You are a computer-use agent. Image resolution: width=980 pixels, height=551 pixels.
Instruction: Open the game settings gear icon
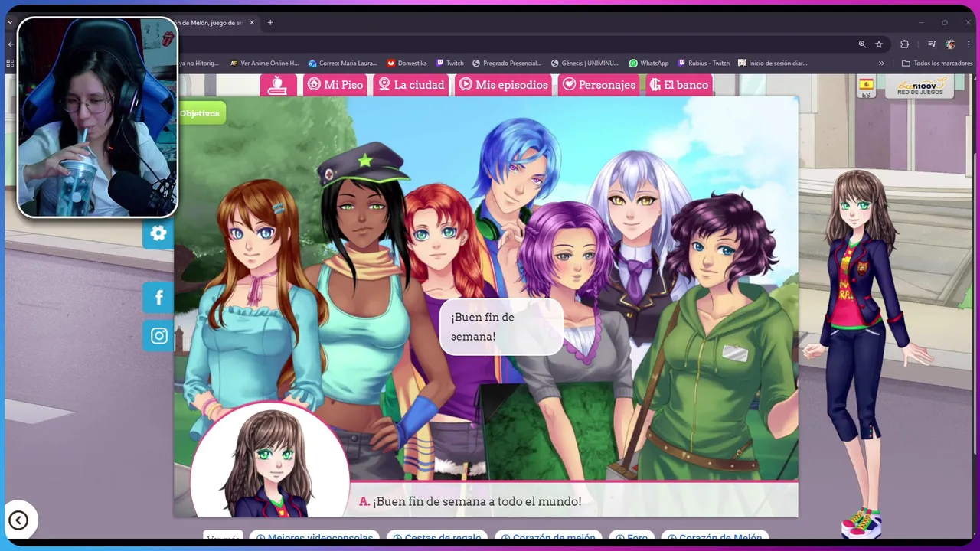[158, 233]
